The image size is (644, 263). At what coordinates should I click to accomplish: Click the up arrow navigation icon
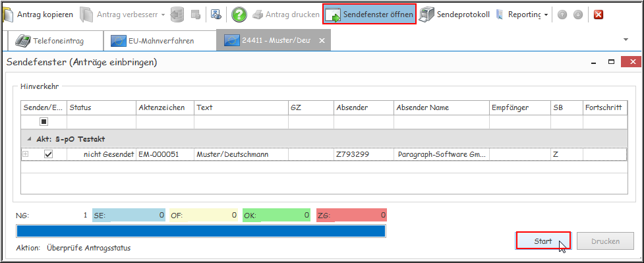point(562,15)
